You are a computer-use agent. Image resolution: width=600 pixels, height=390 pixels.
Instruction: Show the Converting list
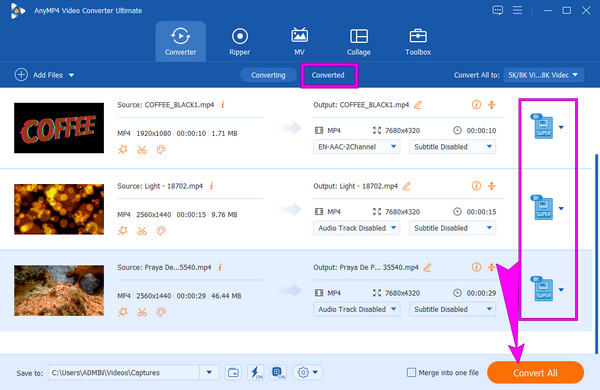click(268, 75)
